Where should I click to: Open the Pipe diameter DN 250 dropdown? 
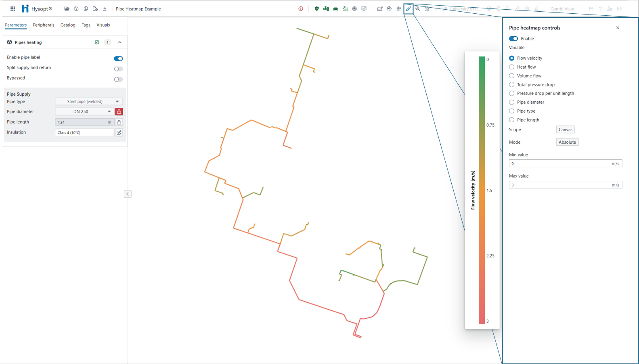coord(84,111)
